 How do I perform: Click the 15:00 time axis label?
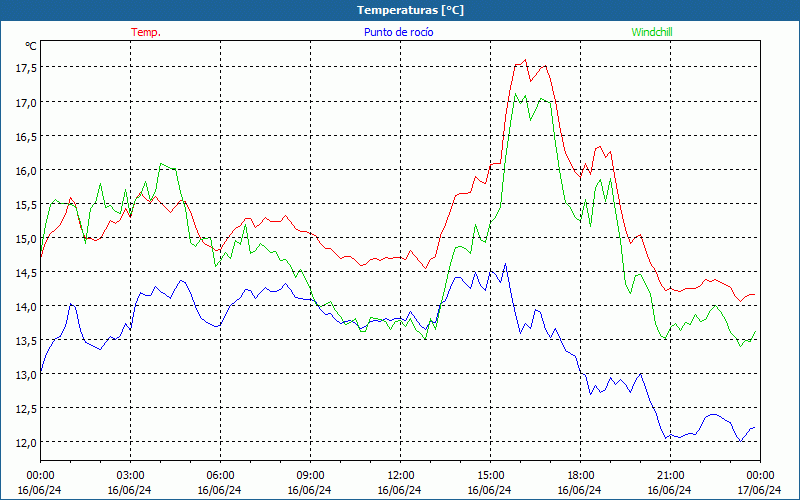click(490, 476)
